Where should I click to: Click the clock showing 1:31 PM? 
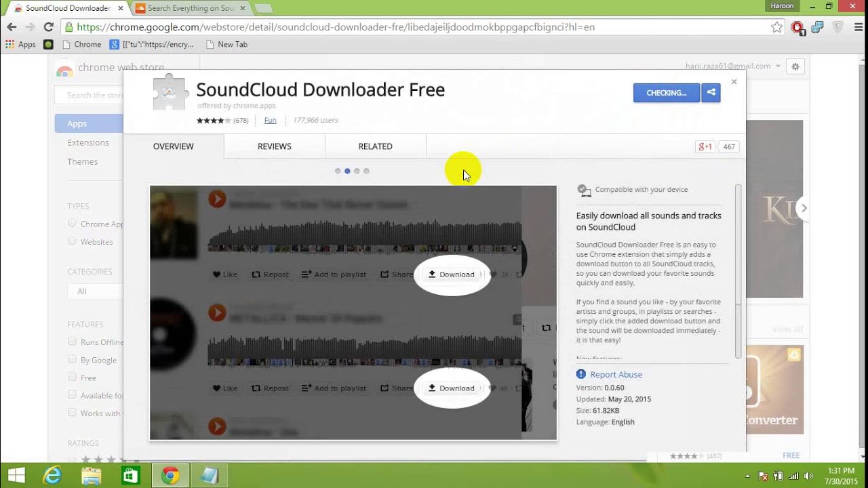(x=840, y=470)
